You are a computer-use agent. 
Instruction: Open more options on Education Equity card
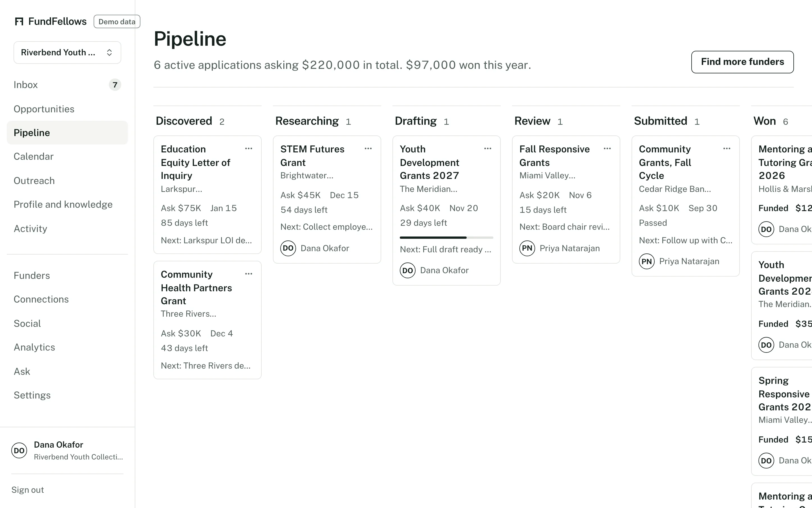[249, 148]
